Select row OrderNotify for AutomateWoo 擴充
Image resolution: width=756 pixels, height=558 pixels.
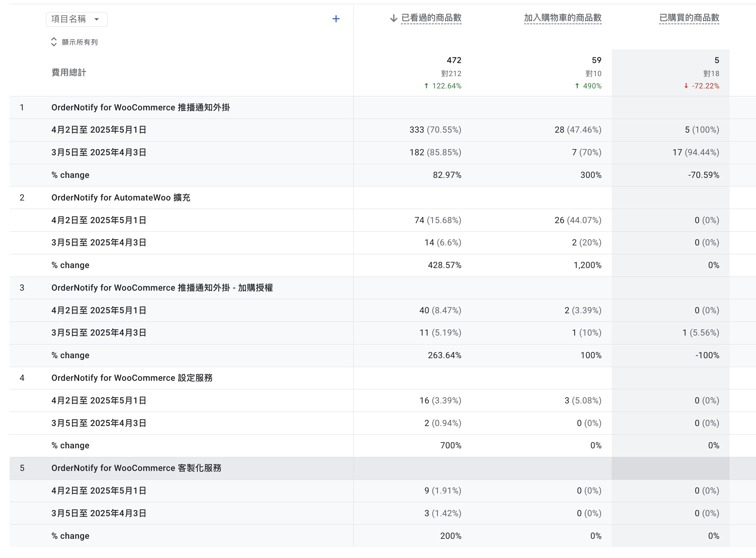tap(121, 198)
